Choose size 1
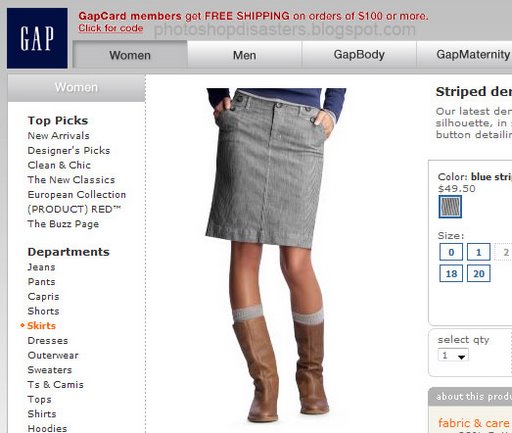512x433 pixels. pyautogui.click(x=479, y=252)
